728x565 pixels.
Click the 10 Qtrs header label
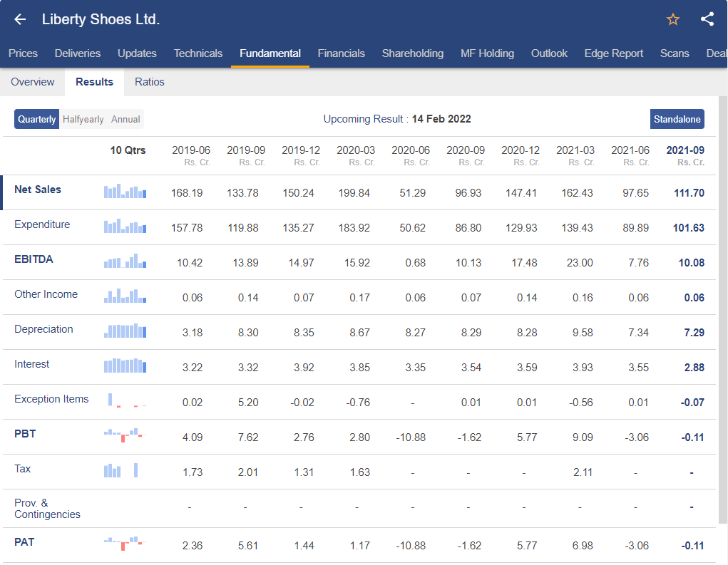[x=128, y=150]
